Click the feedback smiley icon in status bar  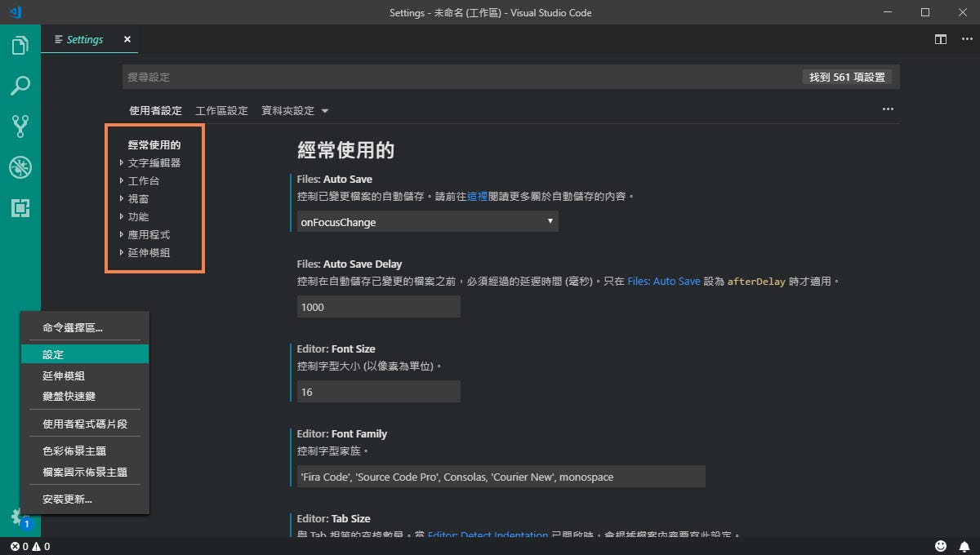(941, 546)
